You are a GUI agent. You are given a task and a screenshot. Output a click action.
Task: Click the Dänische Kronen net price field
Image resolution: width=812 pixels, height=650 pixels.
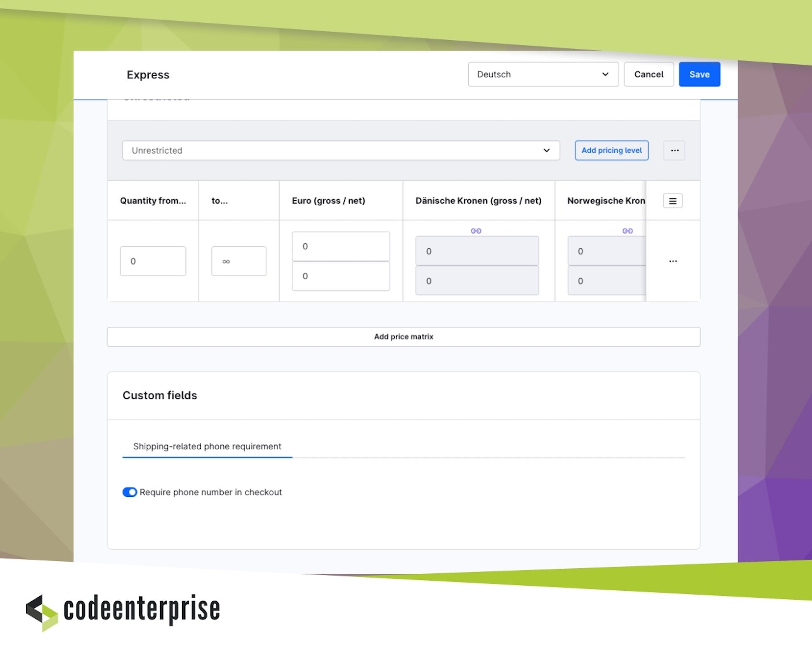[x=477, y=281]
